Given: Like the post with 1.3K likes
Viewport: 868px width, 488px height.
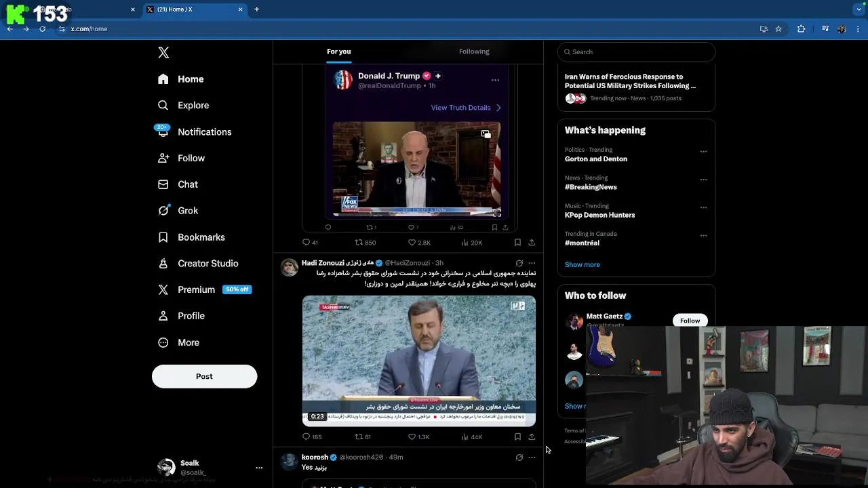Looking at the screenshot, I should click(x=418, y=437).
